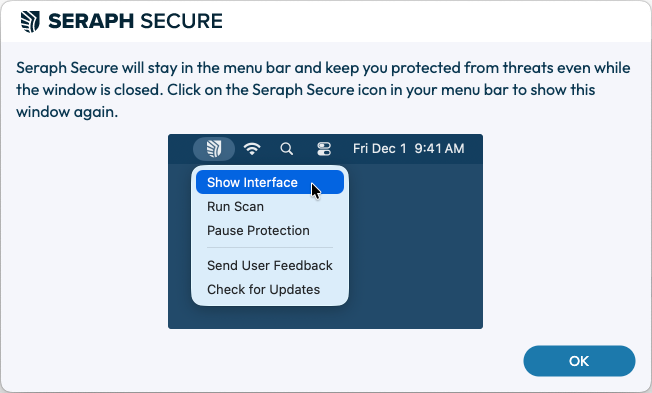Viewport: 652px width, 393px height.
Task: Click the menu bar explanation paragraph
Action: click(x=323, y=89)
